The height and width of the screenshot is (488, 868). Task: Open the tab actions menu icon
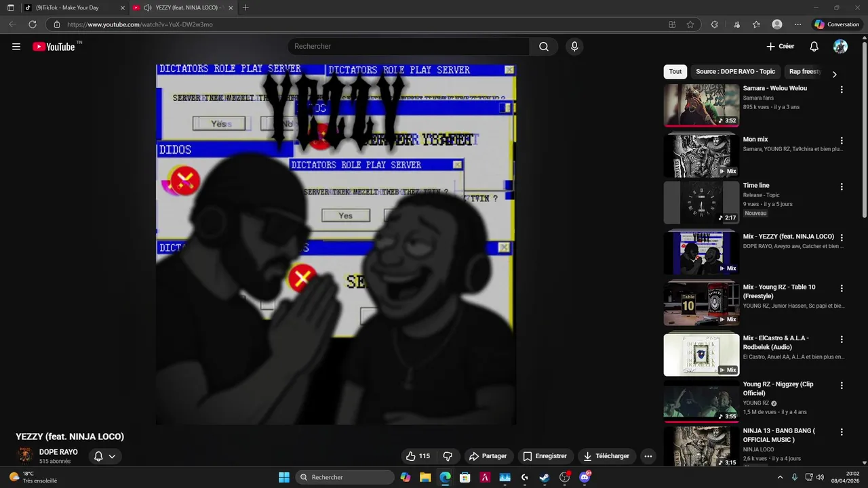[x=11, y=7]
